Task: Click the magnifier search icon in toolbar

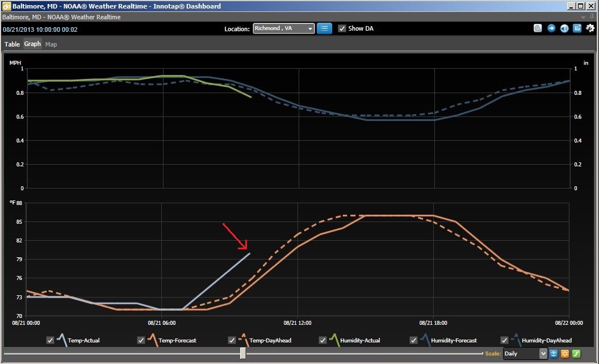Action: 538,28
